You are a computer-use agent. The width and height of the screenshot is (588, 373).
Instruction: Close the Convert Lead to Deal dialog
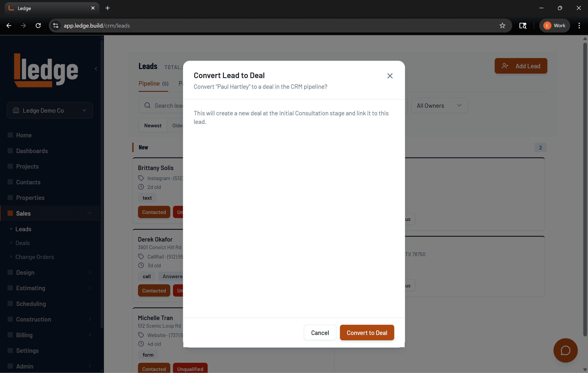390,76
